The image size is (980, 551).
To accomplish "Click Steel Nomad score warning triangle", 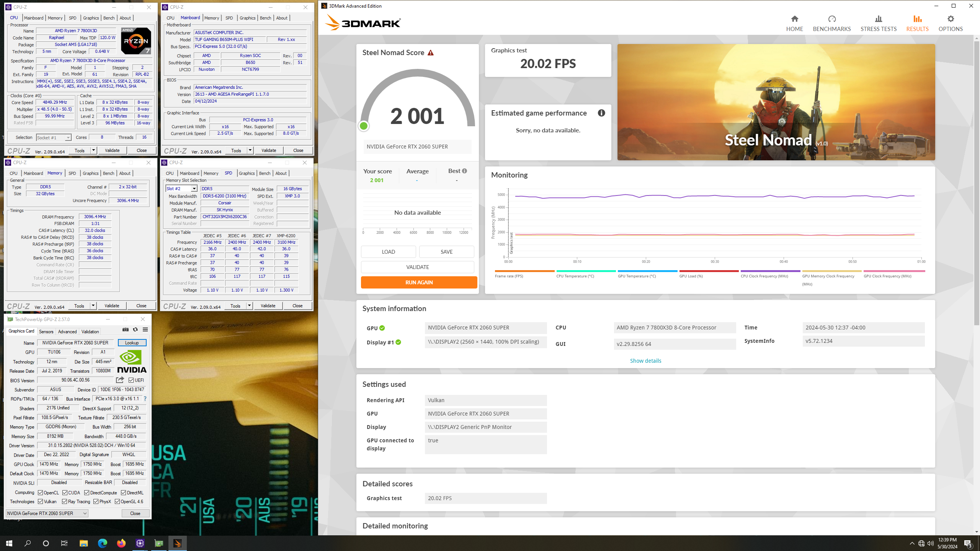I will pos(431,53).
